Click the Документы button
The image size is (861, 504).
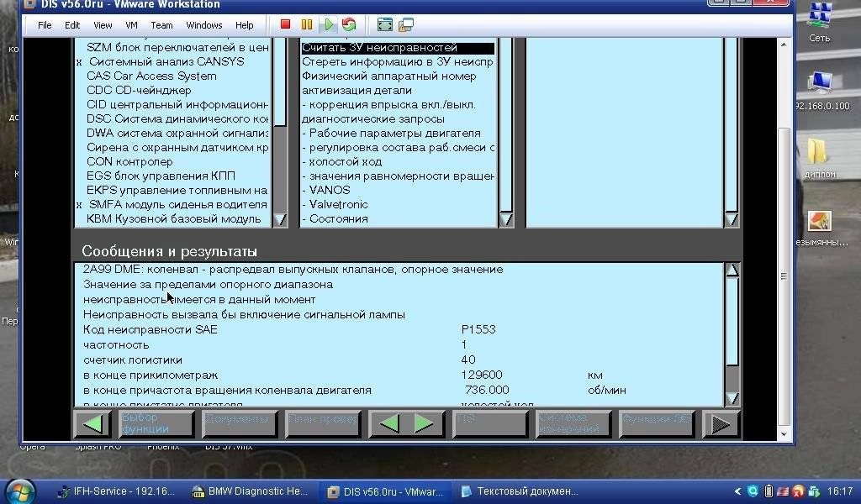(239, 424)
